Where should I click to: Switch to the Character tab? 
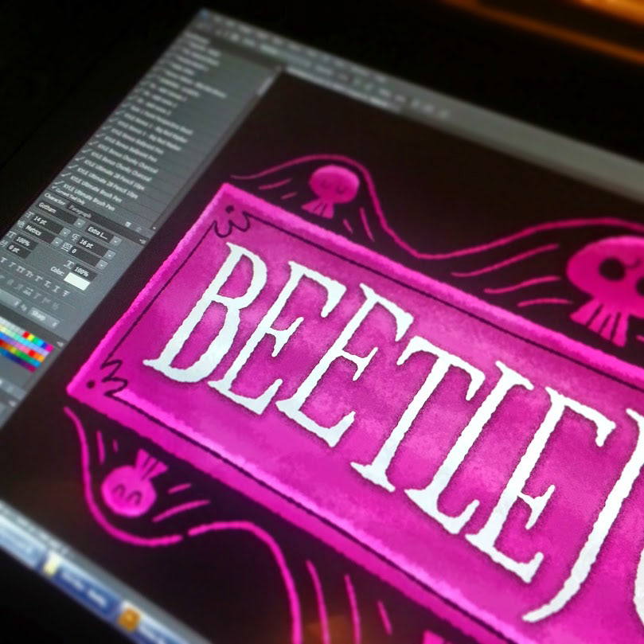(x=55, y=200)
